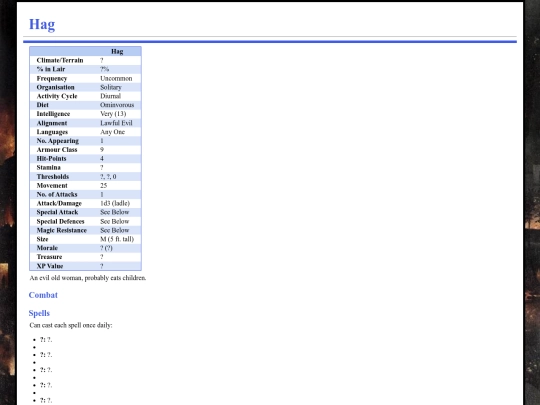This screenshot has height=405, width=540.
Task: Click the Hit-Points label
Action: pyautogui.click(x=51, y=159)
